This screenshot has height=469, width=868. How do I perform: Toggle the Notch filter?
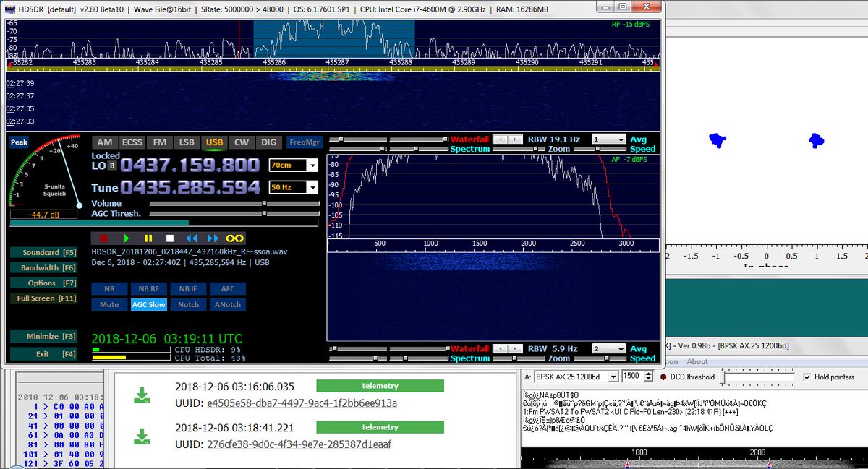[x=188, y=305]
